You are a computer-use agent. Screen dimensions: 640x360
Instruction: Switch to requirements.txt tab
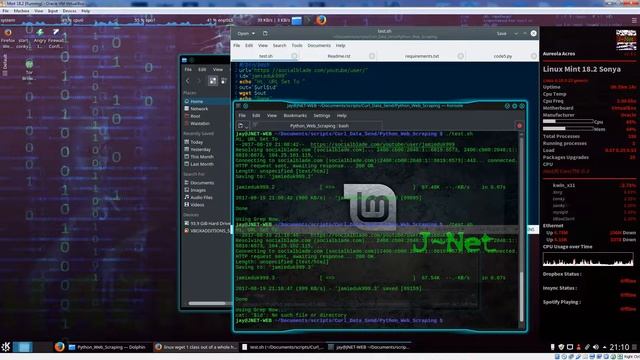click(422, 56)
